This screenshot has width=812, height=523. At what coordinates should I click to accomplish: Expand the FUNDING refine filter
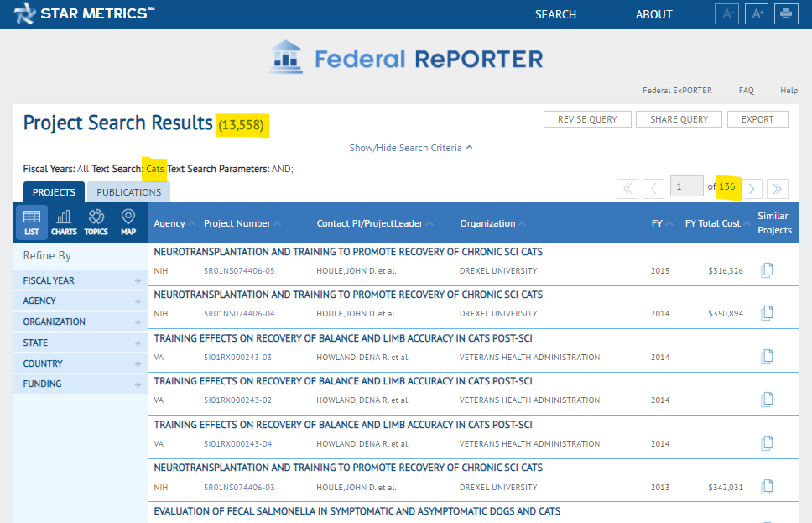point(81,384)
